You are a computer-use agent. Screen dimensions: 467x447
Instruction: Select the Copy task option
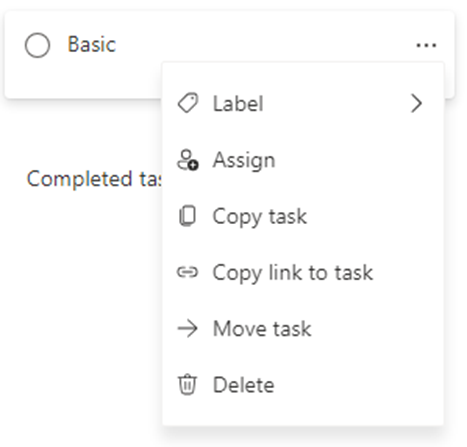click(260, 217)
